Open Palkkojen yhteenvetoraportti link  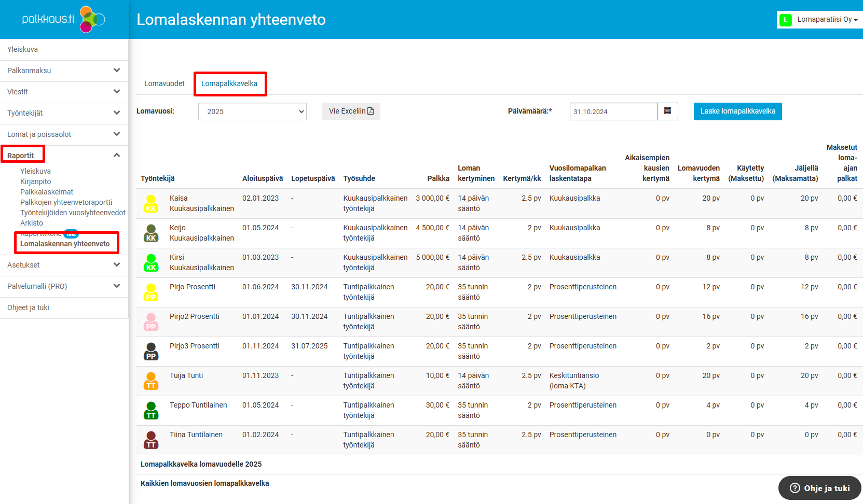tap(66, 202)
